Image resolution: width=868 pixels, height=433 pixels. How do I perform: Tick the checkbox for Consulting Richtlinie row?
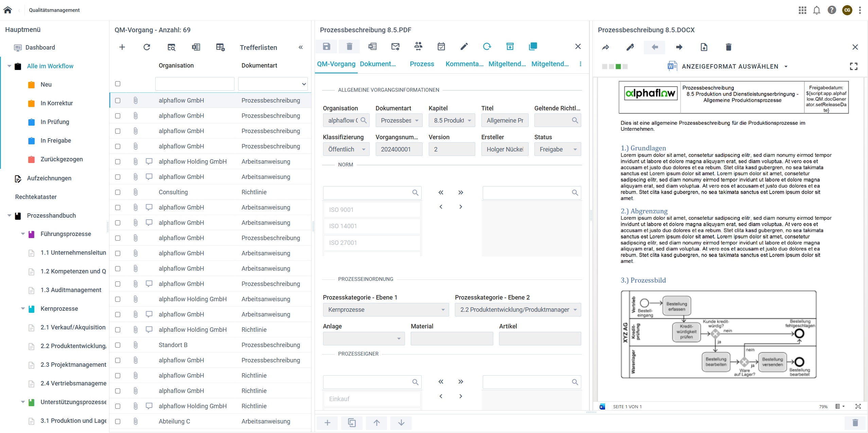118,192
